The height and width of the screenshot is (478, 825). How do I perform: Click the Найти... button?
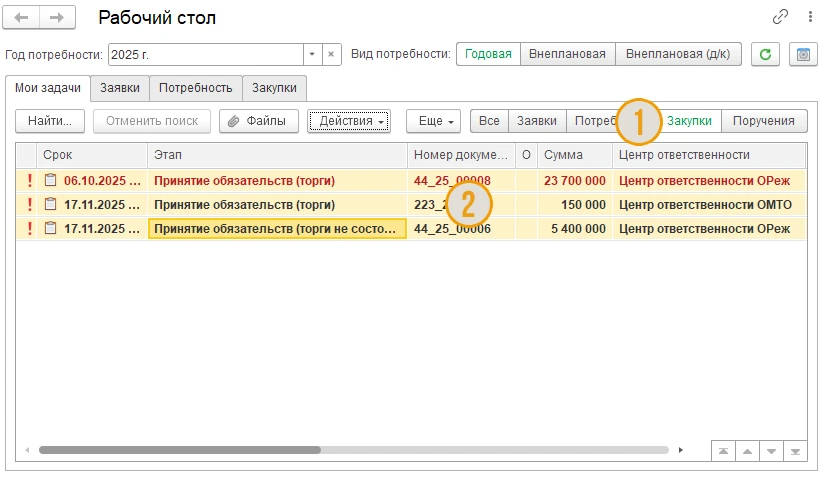[50, 121]
